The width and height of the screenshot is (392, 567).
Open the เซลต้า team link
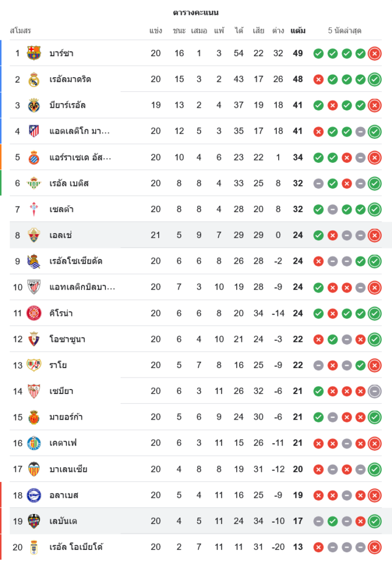point(61,209)
